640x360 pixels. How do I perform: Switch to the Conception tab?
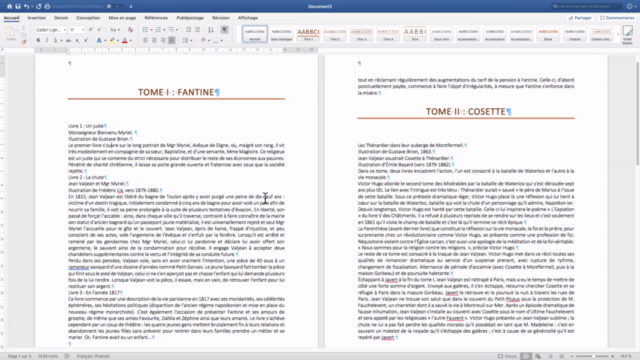(88, 18)
